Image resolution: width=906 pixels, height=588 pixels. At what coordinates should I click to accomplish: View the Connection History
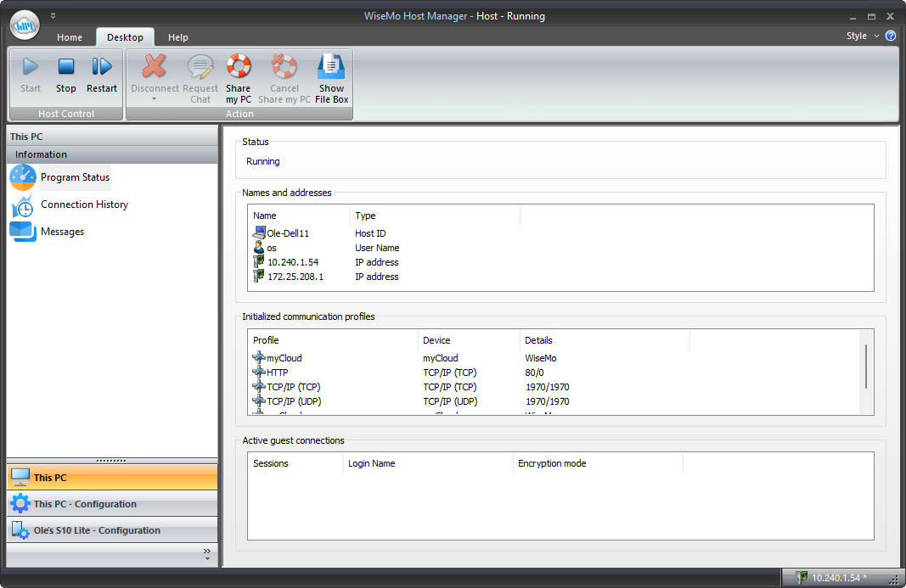point(83,204)
